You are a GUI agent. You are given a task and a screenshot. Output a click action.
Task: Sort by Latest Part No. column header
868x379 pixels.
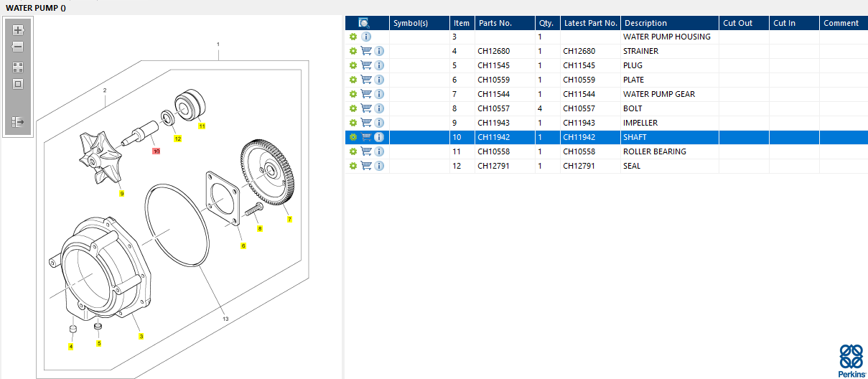[x=591, y=23]
